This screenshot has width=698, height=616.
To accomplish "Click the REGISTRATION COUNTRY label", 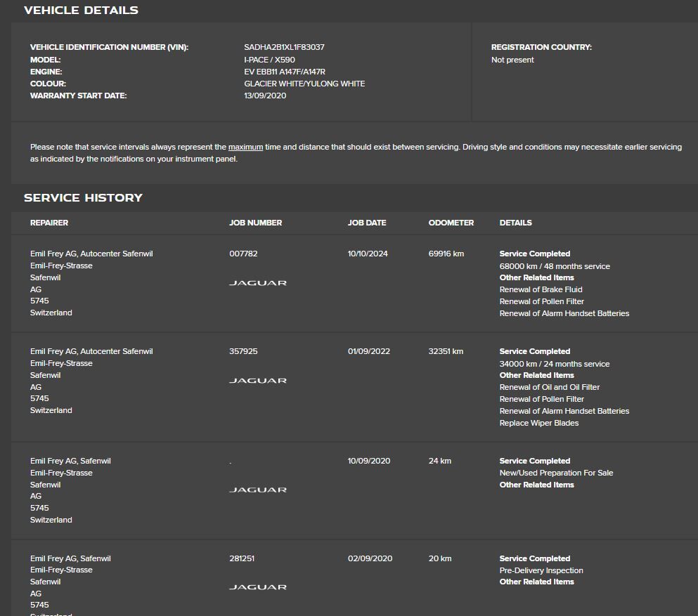I will (x=541, y=48).
